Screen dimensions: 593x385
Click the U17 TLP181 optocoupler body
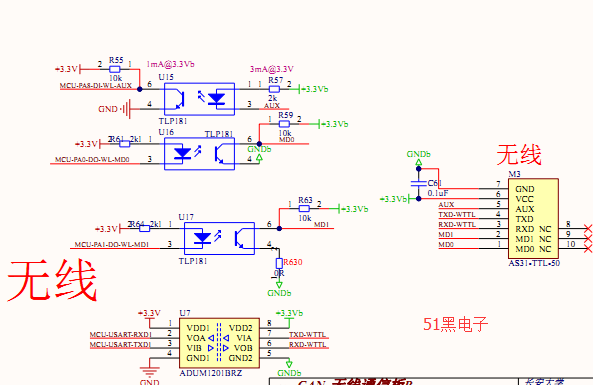pos(219,238)
